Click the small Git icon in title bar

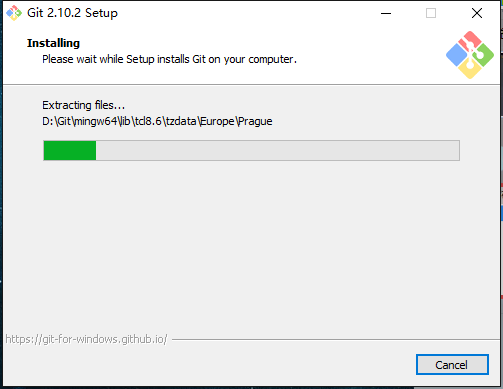point(14,13)
